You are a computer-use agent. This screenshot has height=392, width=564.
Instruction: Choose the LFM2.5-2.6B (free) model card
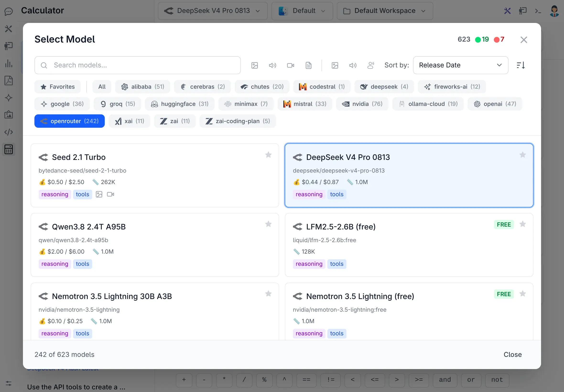click(x=409, y=245)
